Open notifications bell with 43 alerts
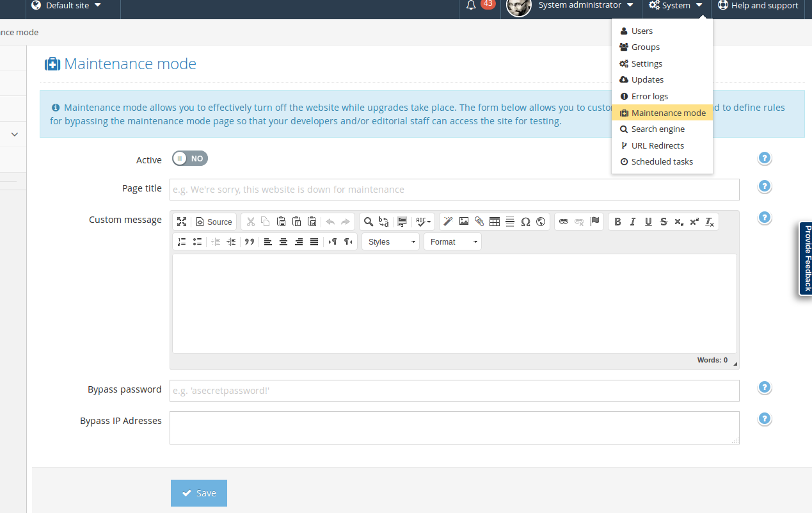This screenshot has height=513, width=812. [480, 5]
